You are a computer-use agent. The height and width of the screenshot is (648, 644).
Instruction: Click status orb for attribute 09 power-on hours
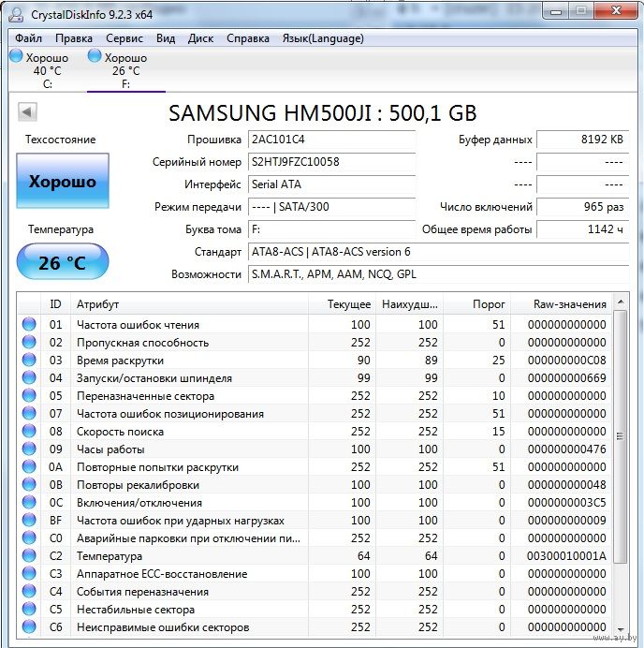[x=29, y=449]
